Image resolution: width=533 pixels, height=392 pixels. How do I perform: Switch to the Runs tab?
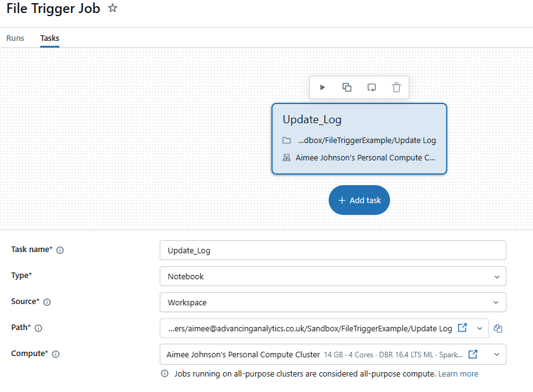point(15,38)
